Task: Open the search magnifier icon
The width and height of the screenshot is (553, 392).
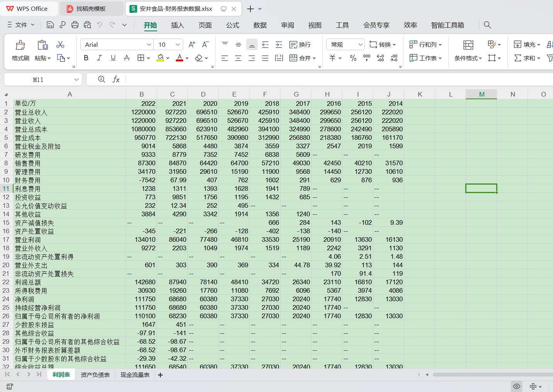Action: point(487,25)
